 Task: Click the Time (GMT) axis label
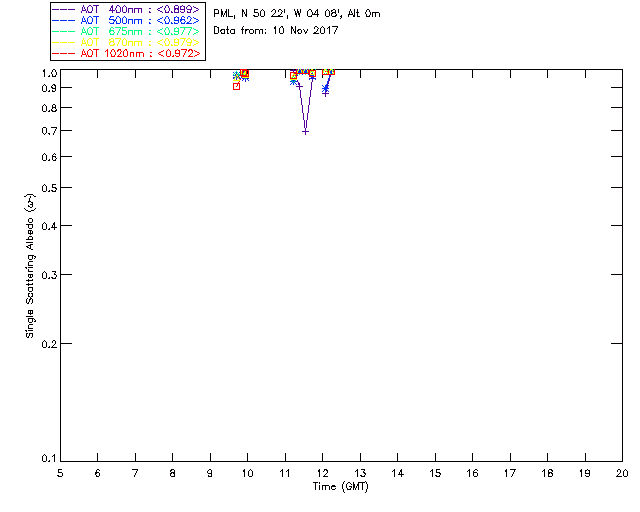(x=340, y=487)
